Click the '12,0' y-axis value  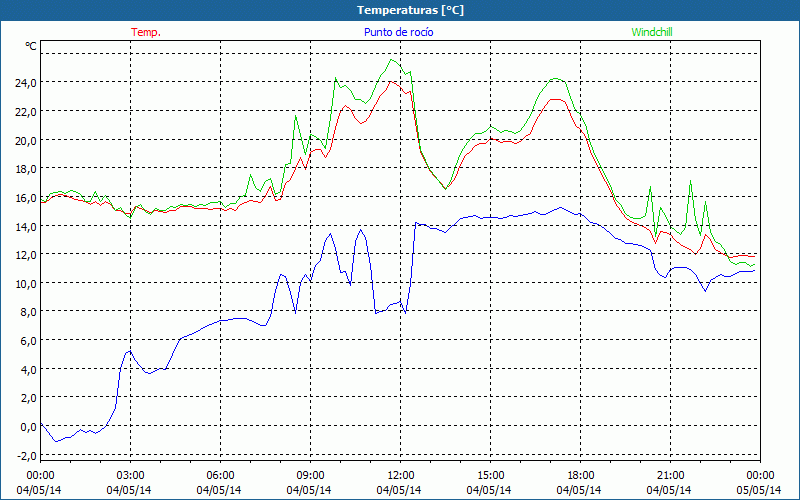tap(26, 255)
